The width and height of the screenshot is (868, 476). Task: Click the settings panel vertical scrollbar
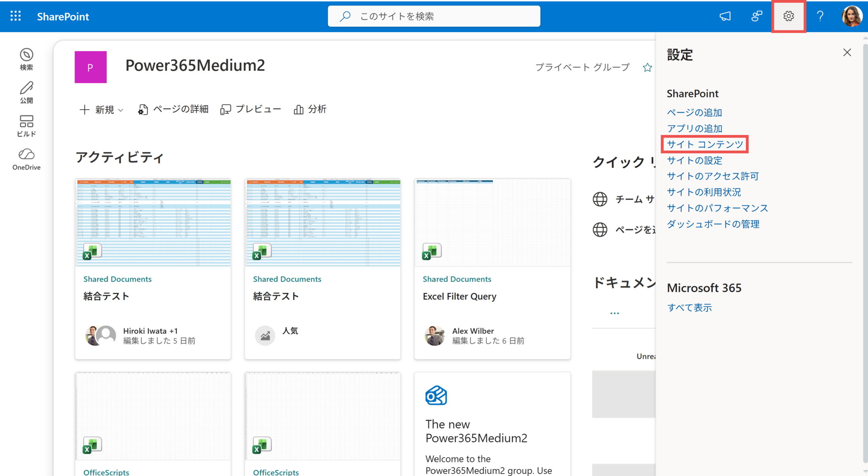865,254
